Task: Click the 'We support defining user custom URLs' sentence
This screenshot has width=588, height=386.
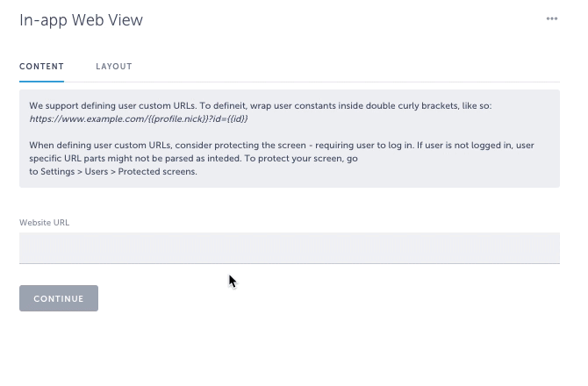Action: click(x=113, y=105)
